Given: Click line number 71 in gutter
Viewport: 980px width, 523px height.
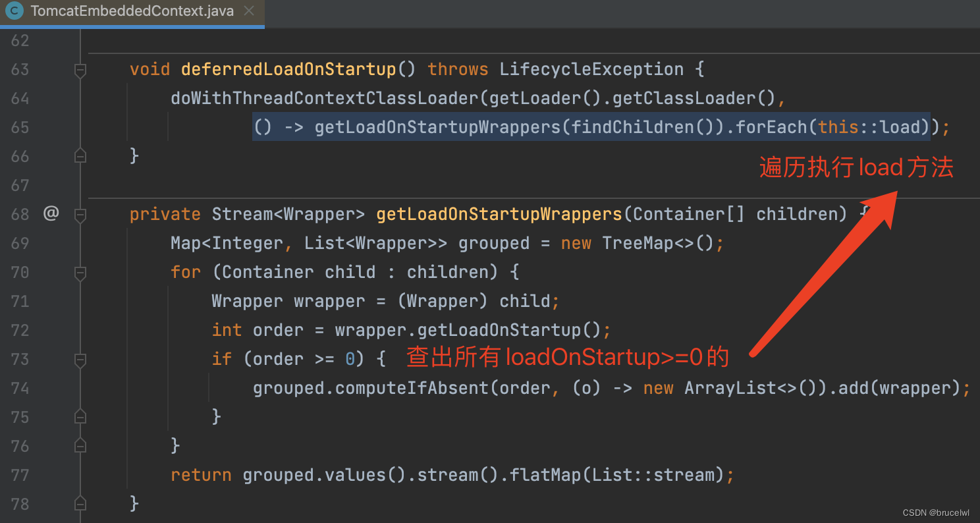Looking at the screenshot, I should point(20,301).
